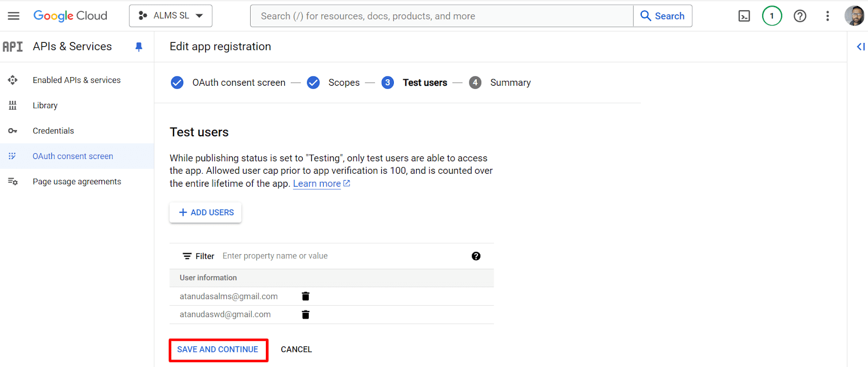
Task: Unpin APIs & Services with pin icon
Action: (139, 47)
